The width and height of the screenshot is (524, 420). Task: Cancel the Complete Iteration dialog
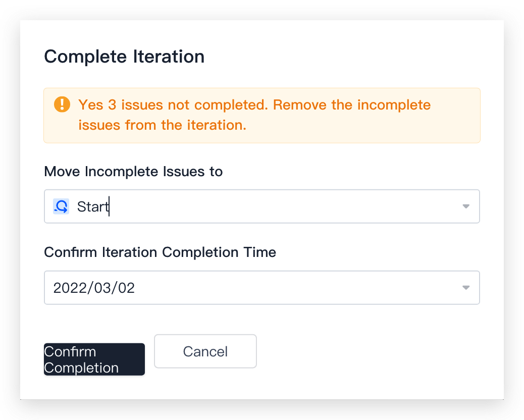coord(205,351)
